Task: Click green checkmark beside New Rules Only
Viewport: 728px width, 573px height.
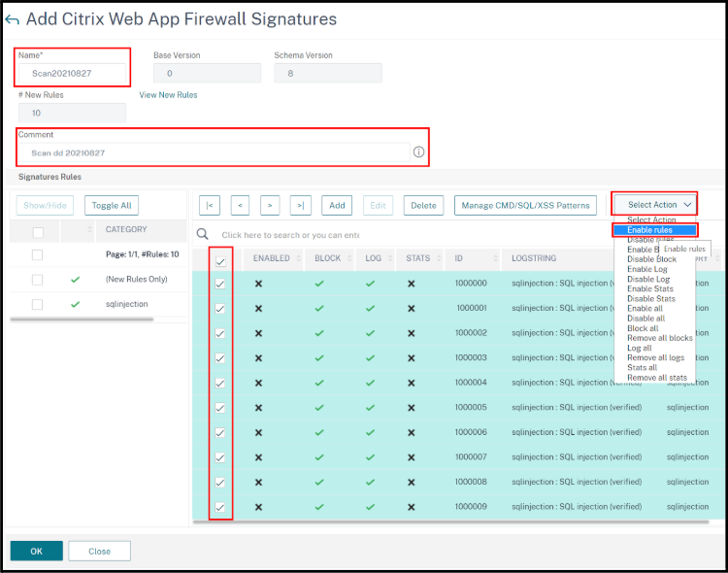Action: click(75, 280)
